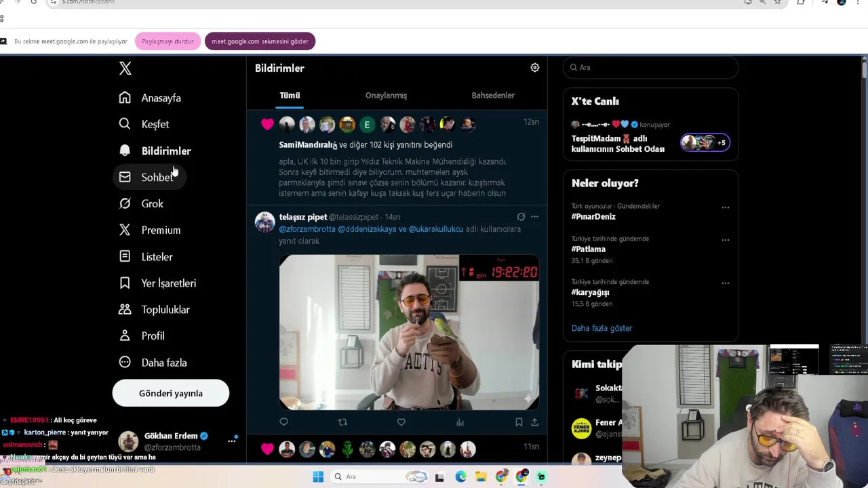Open the Gökhan Erdem account switcher dots
This screenshot has height=488, width=868.
pos(232,441)
